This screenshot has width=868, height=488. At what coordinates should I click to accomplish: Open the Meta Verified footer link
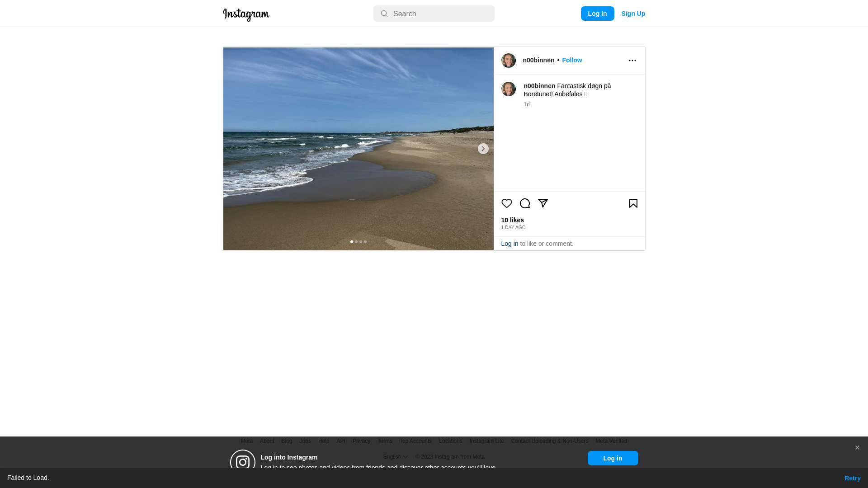611,441
